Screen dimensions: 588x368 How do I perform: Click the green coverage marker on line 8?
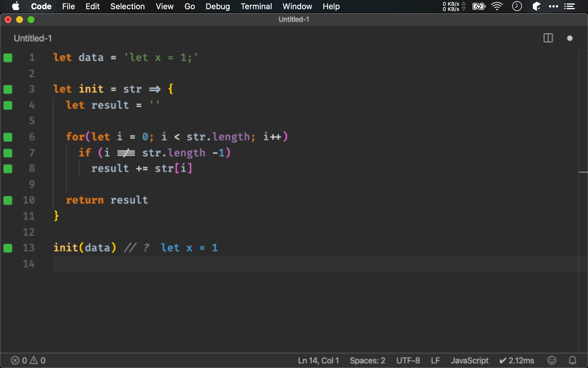[x=8, y=169]
